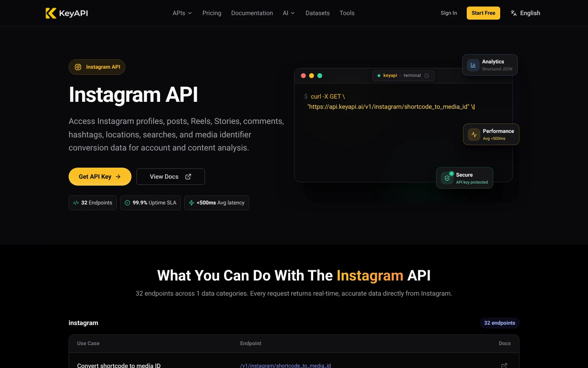Click the Performance pulse icon
Viewport: 588px width, 368px height.
[x=474, y=135]
